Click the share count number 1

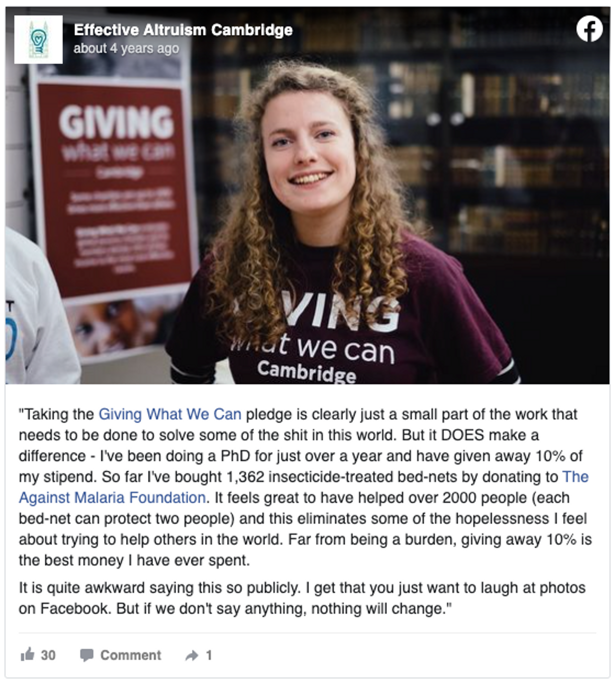point(209,655)
